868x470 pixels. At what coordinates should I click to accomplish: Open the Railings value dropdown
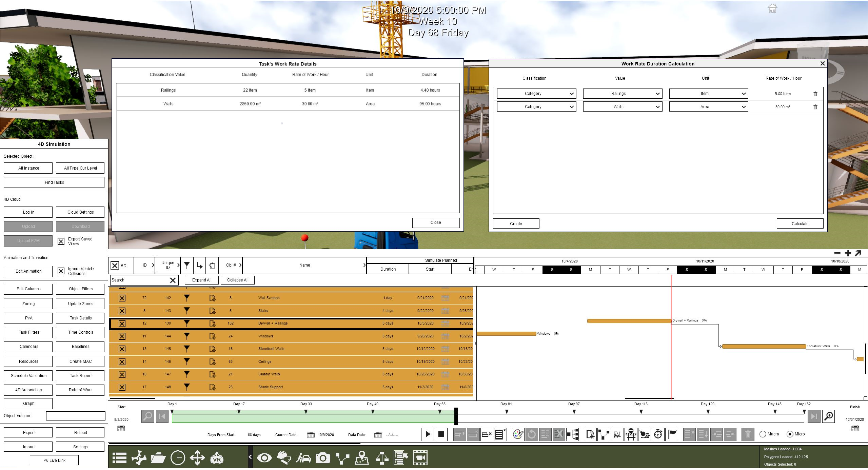[623, 94]
